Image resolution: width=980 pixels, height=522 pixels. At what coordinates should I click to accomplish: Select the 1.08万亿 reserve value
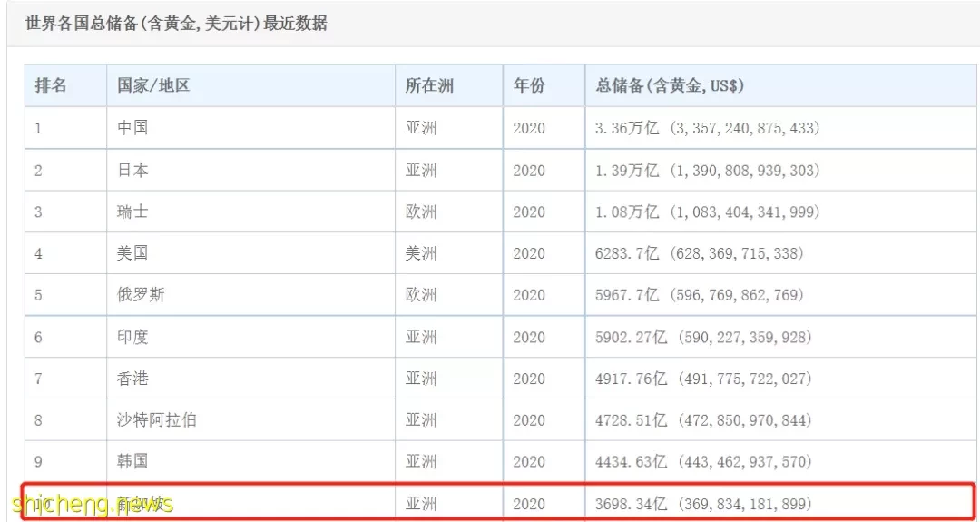click(627, 212)
